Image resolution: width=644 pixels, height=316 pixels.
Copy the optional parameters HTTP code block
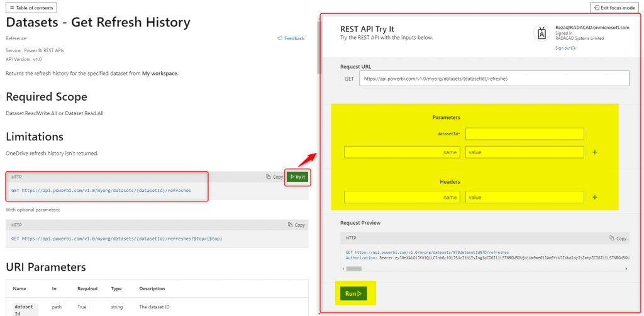pos(296,225)
